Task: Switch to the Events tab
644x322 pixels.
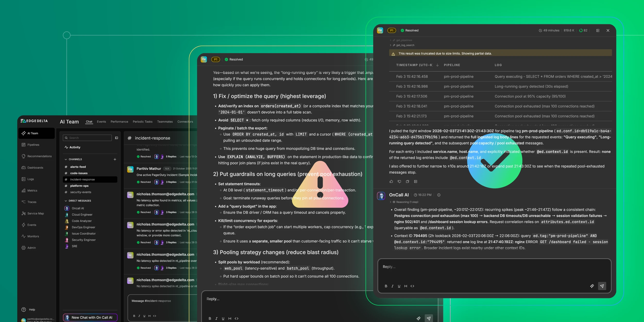Action: 101,121
